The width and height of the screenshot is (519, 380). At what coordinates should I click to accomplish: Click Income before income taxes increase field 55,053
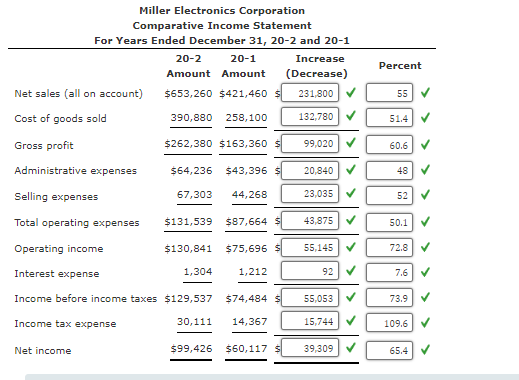[310, 298]
